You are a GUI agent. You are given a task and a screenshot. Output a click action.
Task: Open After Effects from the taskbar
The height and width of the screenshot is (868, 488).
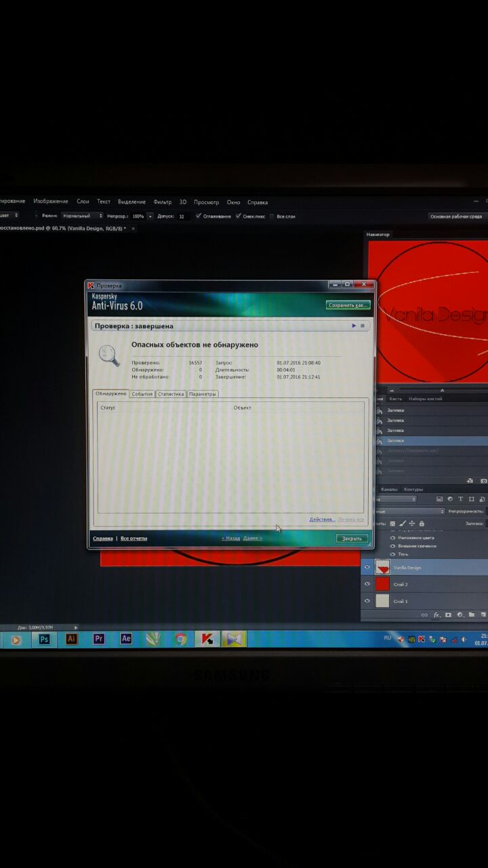point(126,639)
